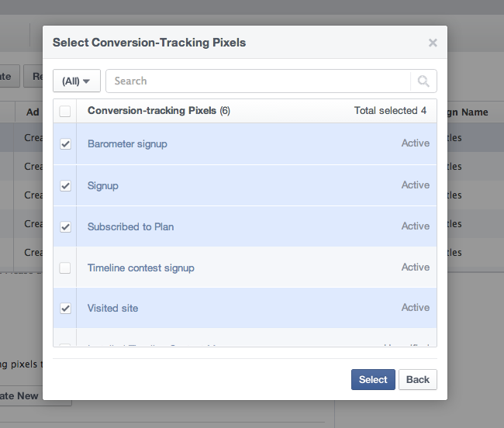
Task: Open the (All) filter dropdown
Action: (x=77, y=81)
